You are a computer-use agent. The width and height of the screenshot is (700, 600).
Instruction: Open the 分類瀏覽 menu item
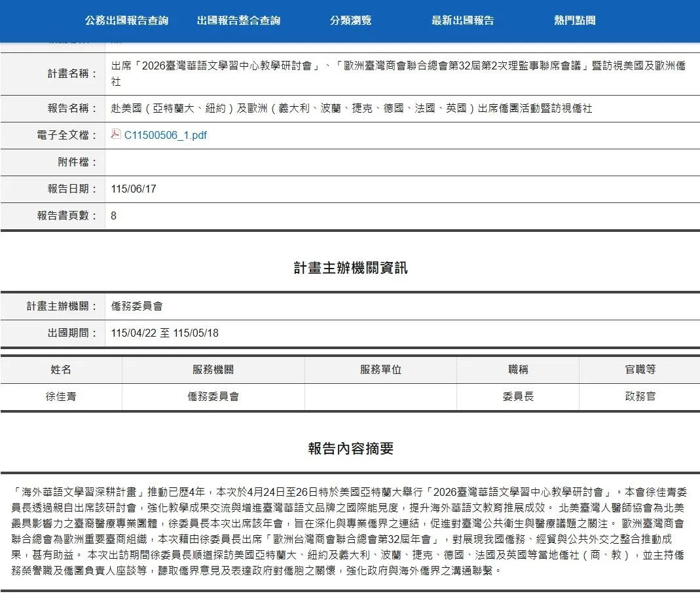point(351,20)
